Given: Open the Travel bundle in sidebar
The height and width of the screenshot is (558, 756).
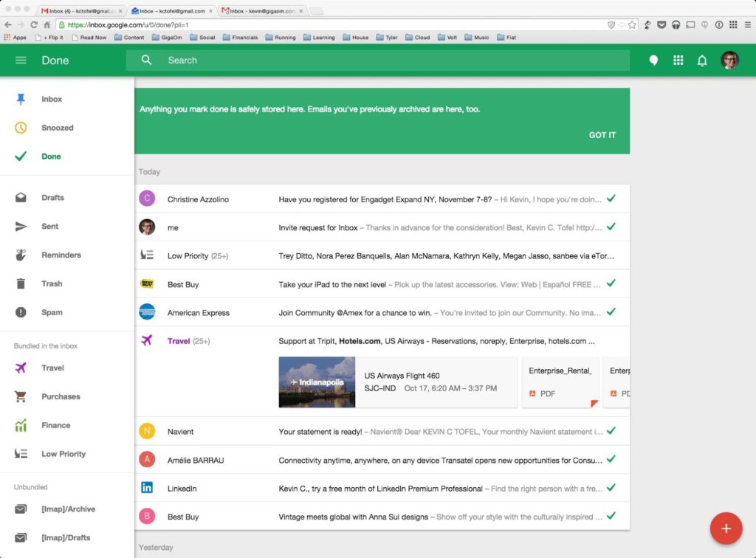Looking at the screenshot, I should pyautogui.click(x=52, y=368).
